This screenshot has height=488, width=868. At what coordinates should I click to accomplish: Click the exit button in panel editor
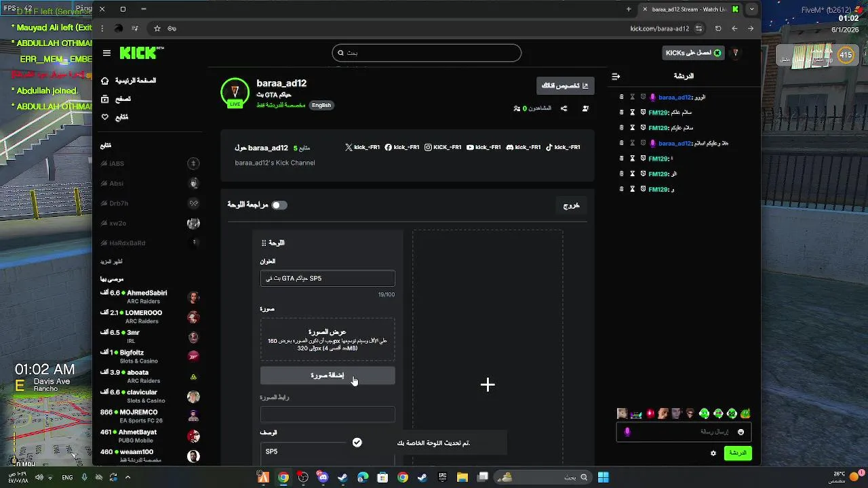(x=571, y=205)
